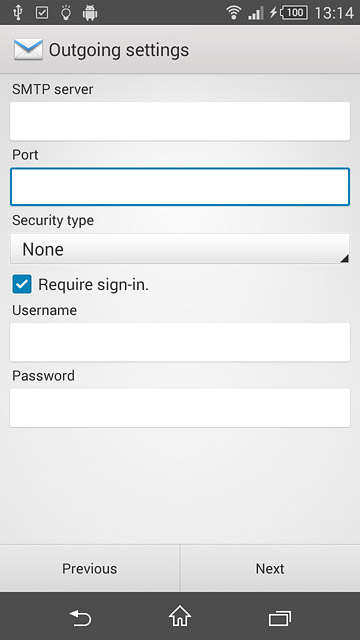Viewport: 360px width, 640px height.
Task: Open the Security type dropdown showing None
Action: [180, 249]
